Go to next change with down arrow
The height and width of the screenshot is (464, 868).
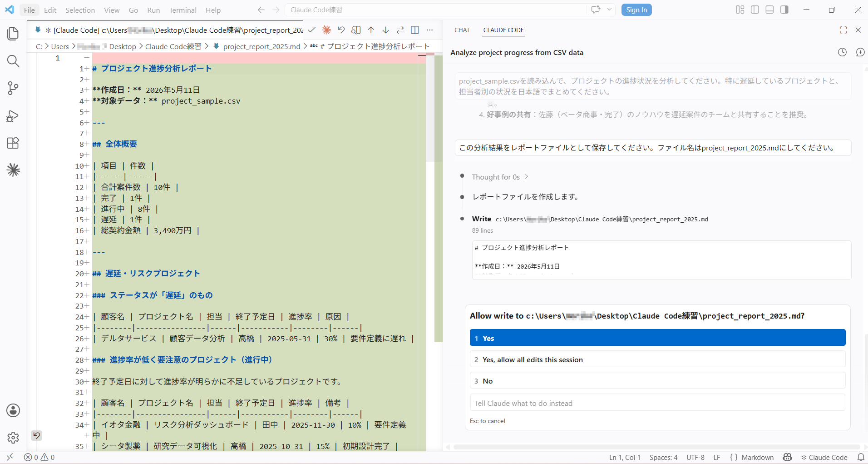tap(385, 30)
